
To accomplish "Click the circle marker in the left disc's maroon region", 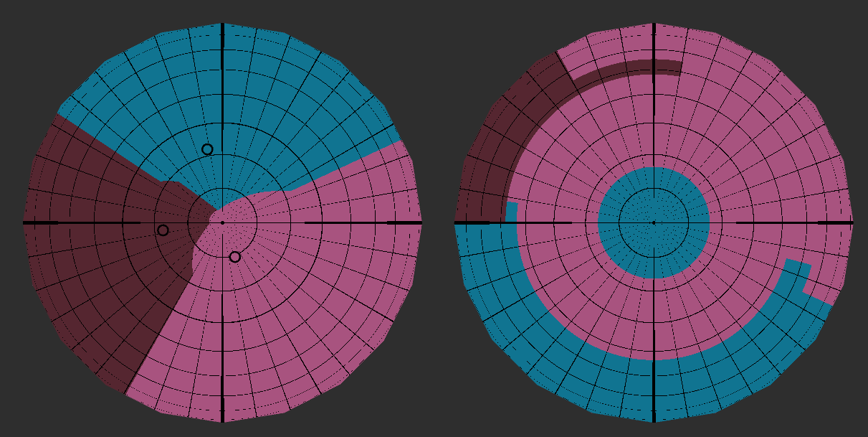I will 163,230.
